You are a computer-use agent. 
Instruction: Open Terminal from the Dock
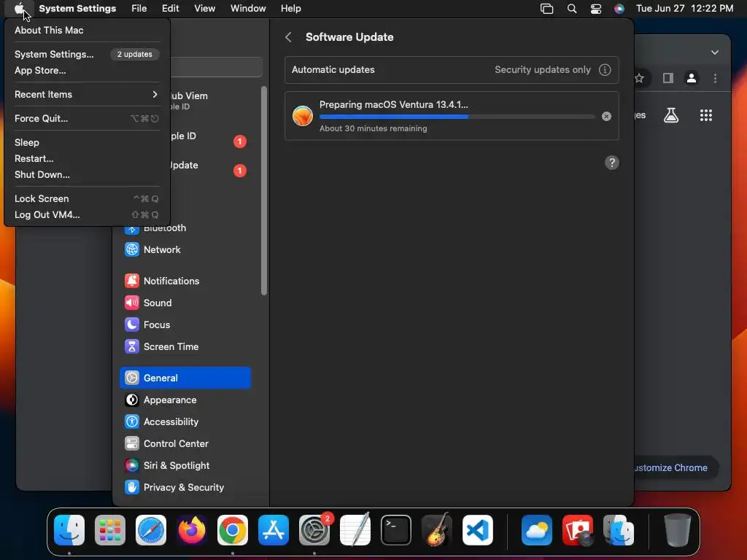(x=396, y=530)
